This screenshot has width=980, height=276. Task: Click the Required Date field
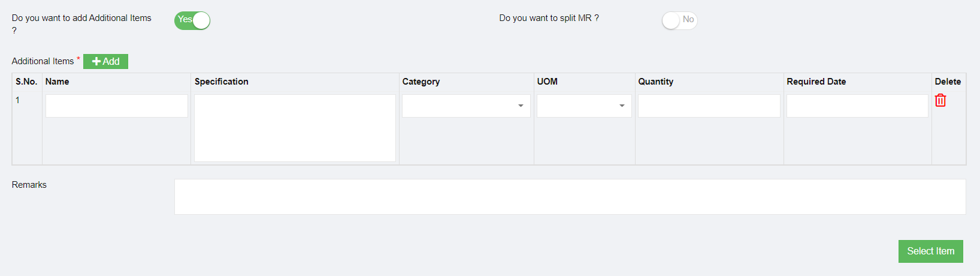pyautogui.click(x=857, y=106)
